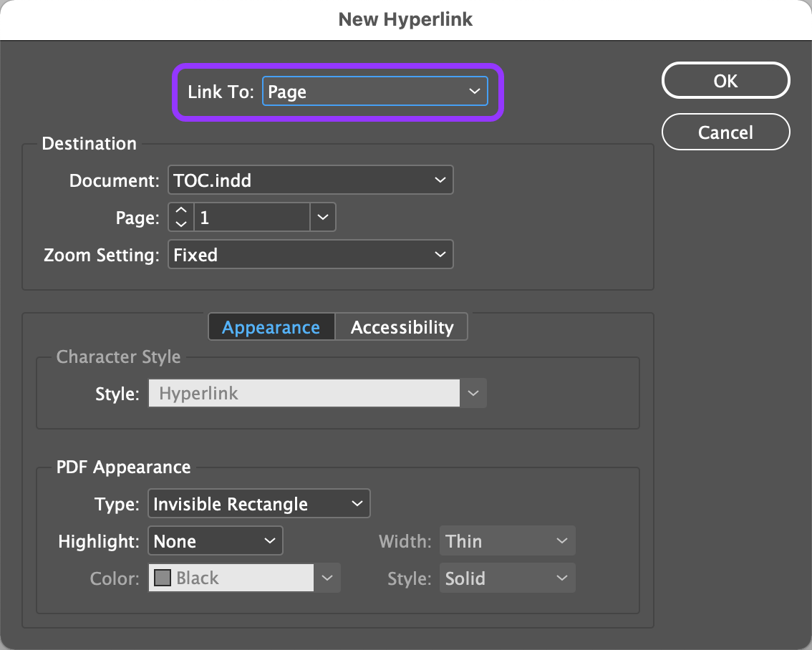Open the Width dropdown showing Thin
The height and width of the screenshot is (650, 812).
[508, 540]
